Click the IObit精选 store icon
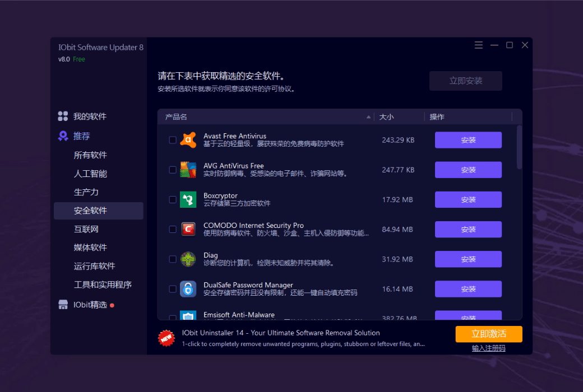 click(63, 305)
